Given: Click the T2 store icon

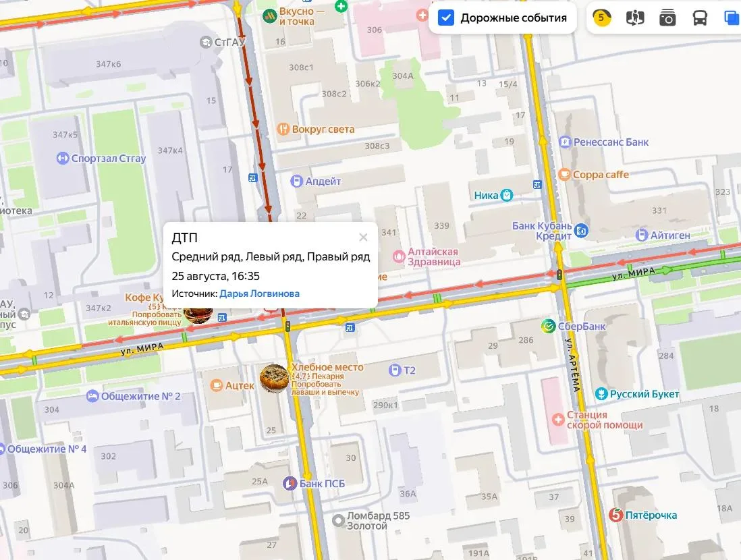Looking at the screenshot, I should coord(395,370).
